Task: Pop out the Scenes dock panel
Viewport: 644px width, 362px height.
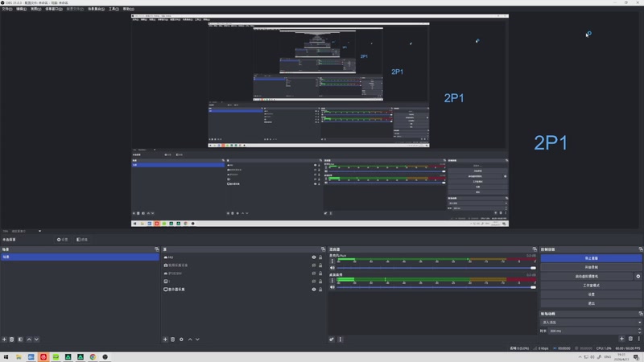Action: coord(156,249)
